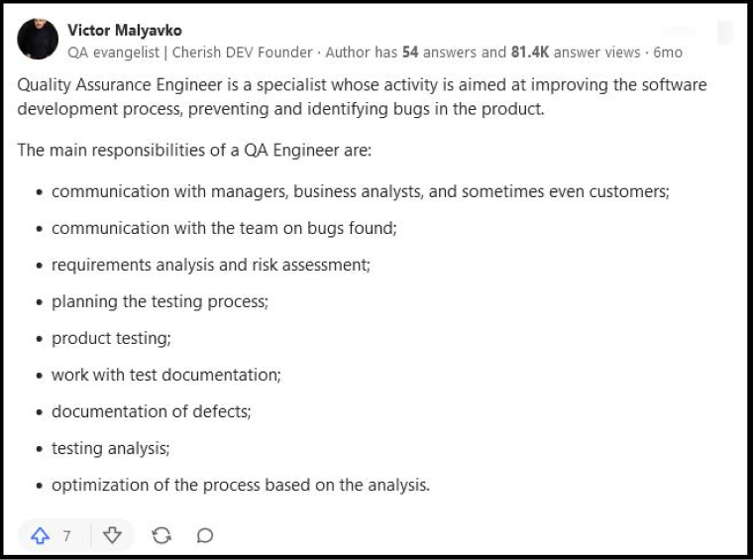Click the 'work with test documentation' bullet
This screenshot has width=753, height=560.
[166, 375]
